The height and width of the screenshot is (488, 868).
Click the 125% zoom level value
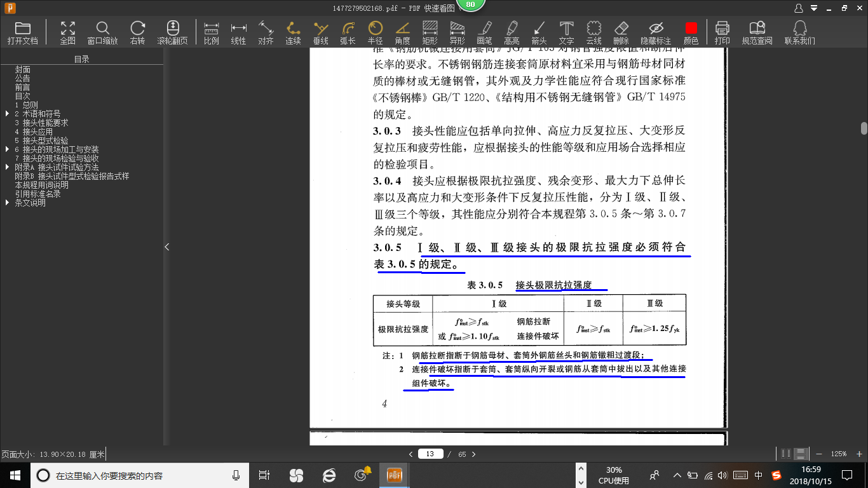[839, 454]
